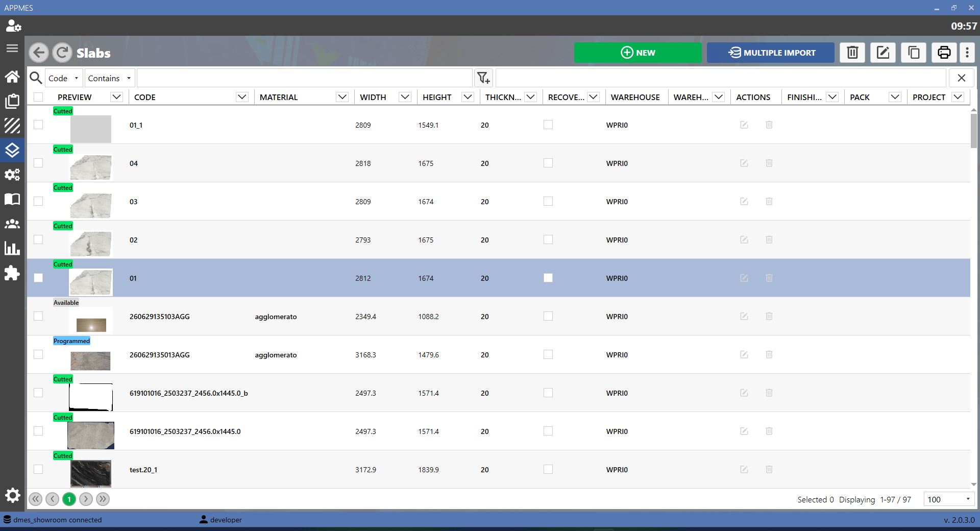Viewport: 980px width, 531px height.
Task: Click the green NEW button
Action: 638,53
